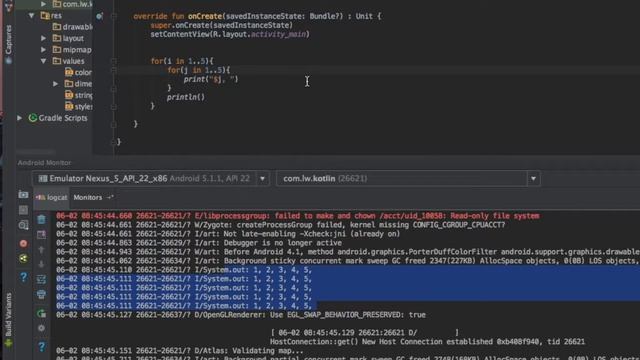Capture a screenshot with the camera icon
Viewport: 640px width, 360px height.
[x=23, y=195]
